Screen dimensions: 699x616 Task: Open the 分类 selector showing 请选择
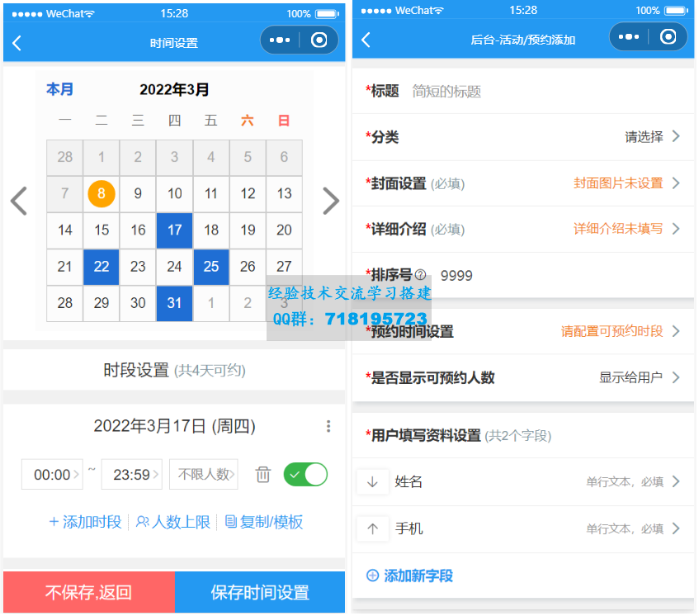(x=524, y=137)
